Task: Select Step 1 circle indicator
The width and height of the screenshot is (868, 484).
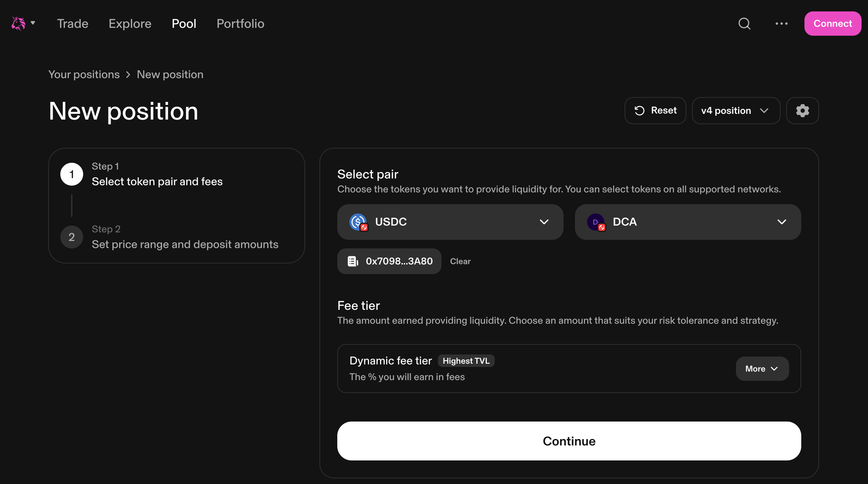Action: click(x=72, y=174)
